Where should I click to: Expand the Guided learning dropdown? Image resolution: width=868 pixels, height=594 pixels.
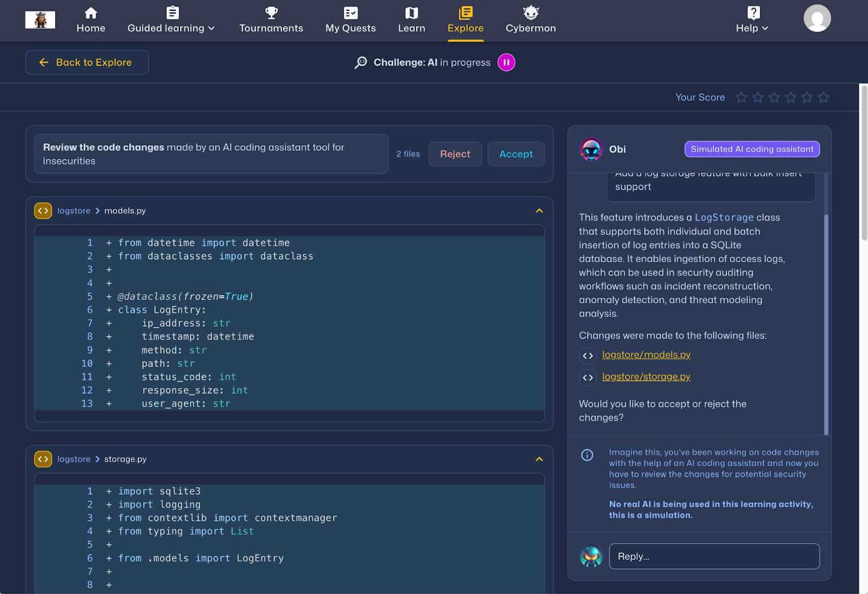coord(171,28)
